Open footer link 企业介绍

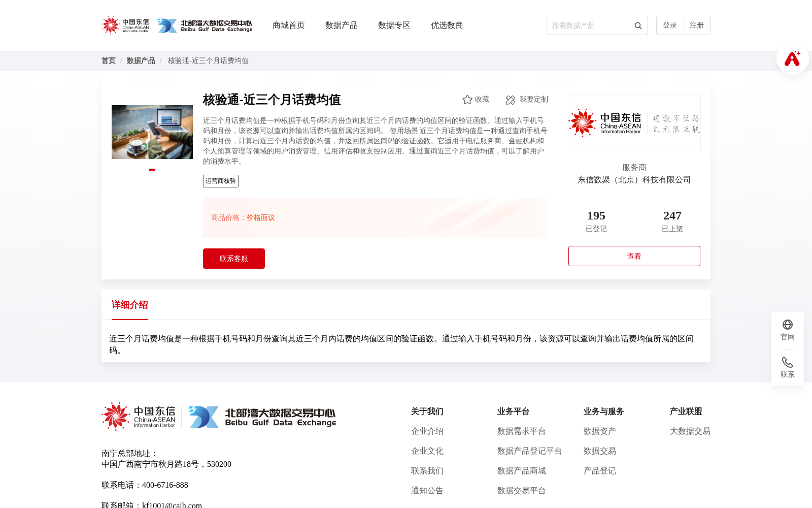(427, 431)
